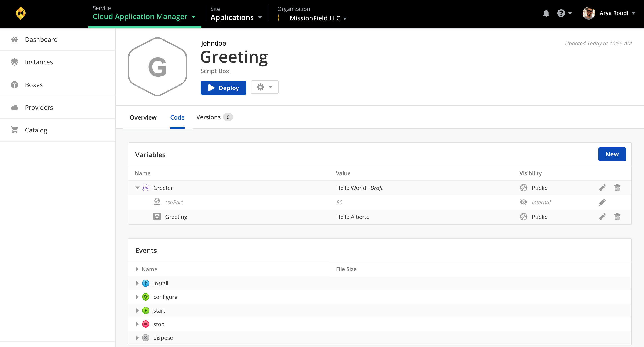This screenshot has height=347, width=644.
Task: Click the text variable icon next to Greeting
Action: click(157, 217)
